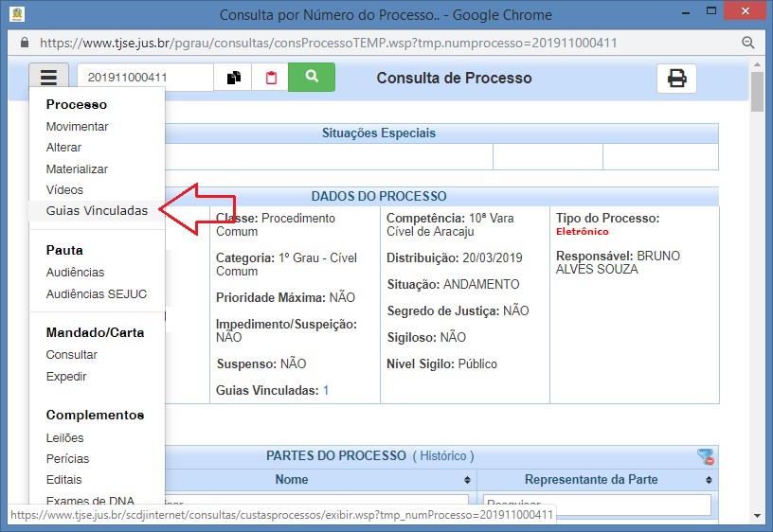Image resolution: width=773 pixels, height=532 pixels.
Task: Click the hamburger menu button
Action: tap(48, 78)
